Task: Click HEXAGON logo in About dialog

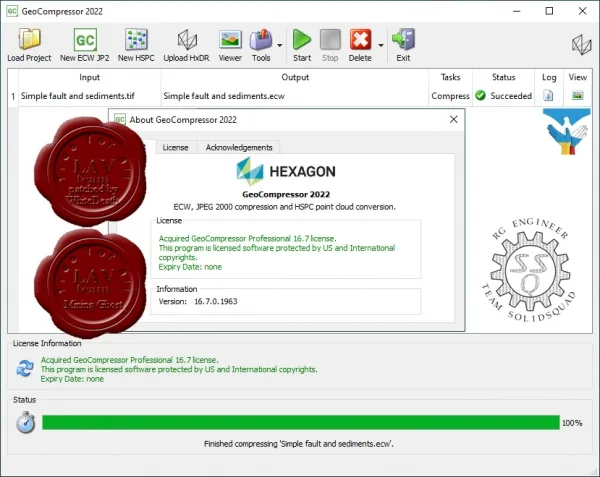Action: point(286,171)
